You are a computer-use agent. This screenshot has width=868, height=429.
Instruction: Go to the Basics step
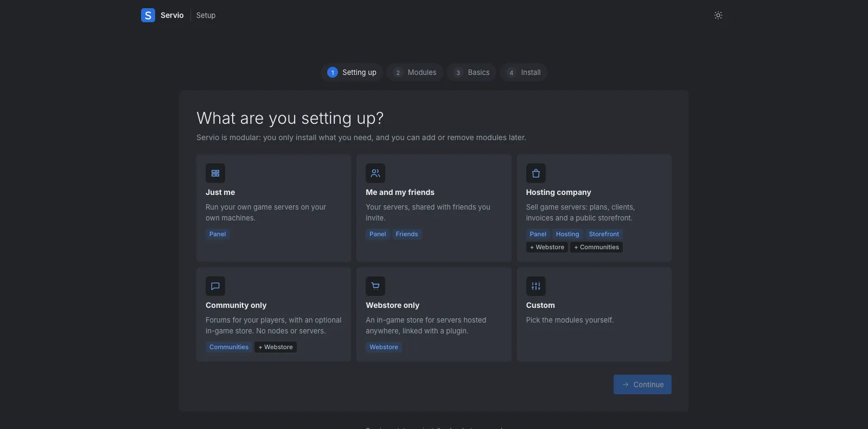472,72
